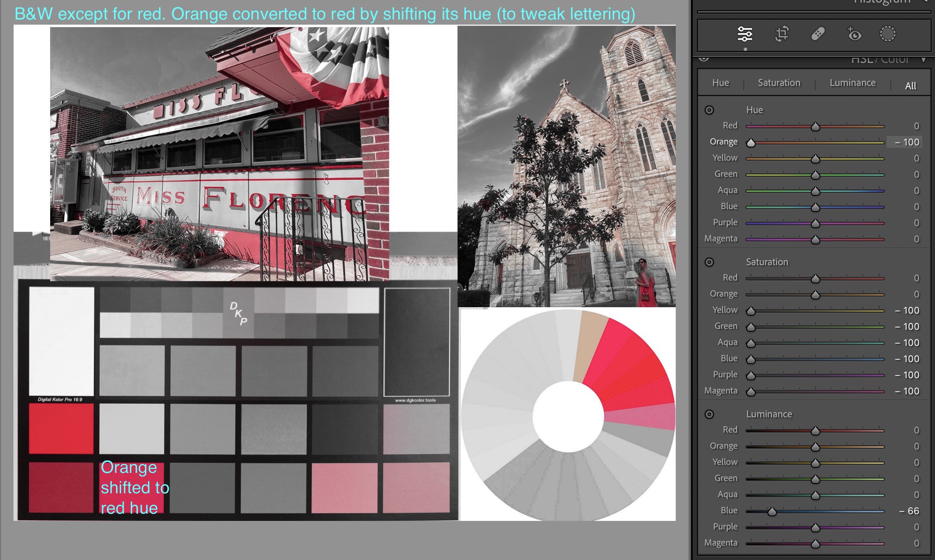
Task: Click the Luminance Green slider handle
Action: [815, 479]
